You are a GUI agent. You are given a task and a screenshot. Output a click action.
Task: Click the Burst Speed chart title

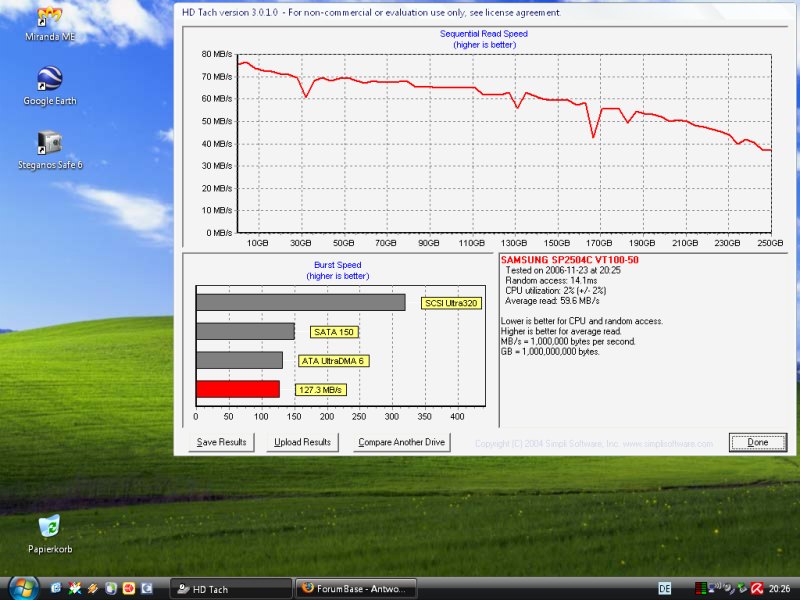click(x=338, y=265)
